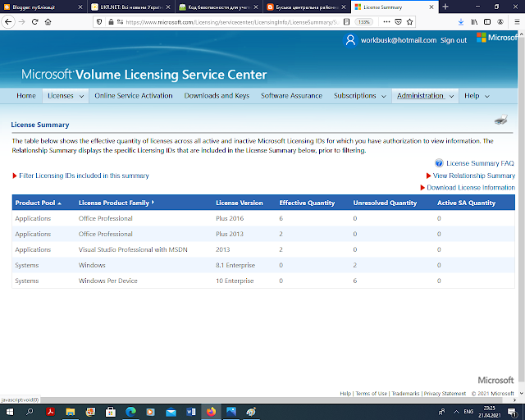Switch to the Blogger browser tab
This screenshot has height=420, width=525.
click(43, 7)
